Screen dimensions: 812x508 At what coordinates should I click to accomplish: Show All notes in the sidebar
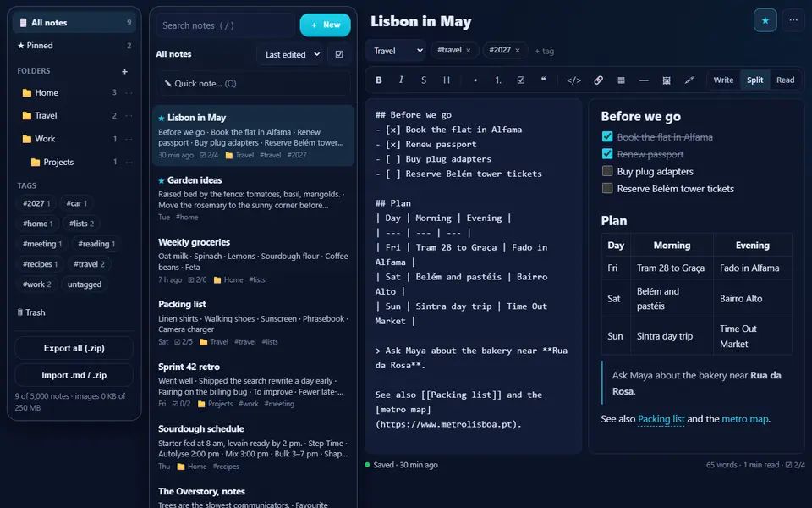coord(74,23)
